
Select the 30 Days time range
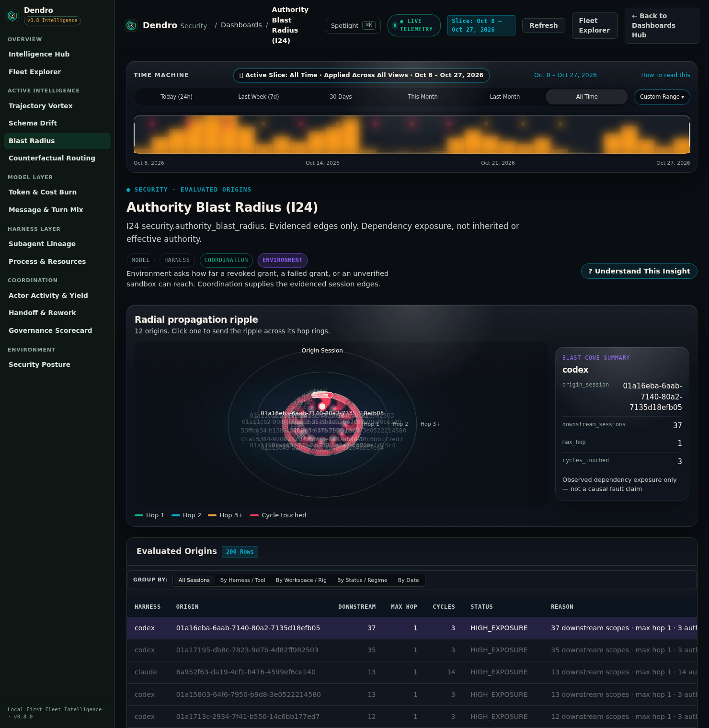point(341,97)
